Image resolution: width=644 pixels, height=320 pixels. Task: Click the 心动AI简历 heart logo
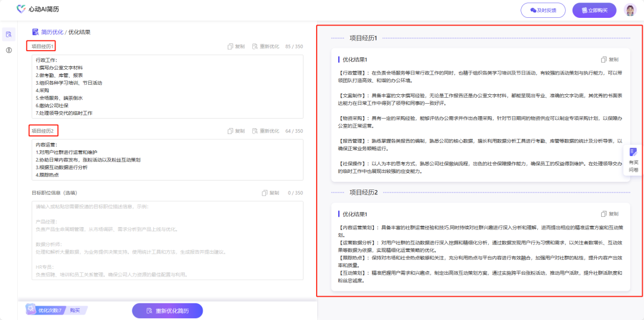[22, 10]
